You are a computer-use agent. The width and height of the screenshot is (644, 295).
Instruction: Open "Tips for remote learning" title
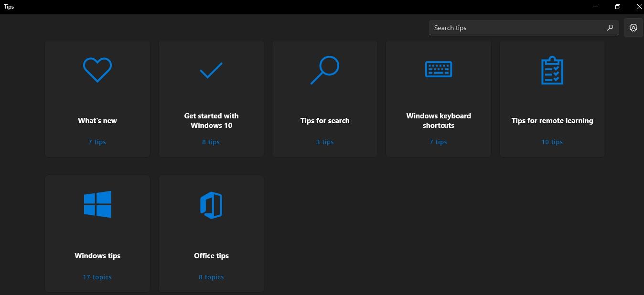pos(552,121)
